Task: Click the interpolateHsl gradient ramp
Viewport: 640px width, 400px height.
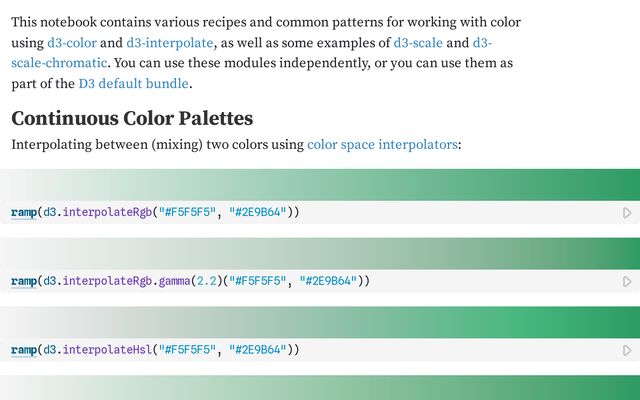Action: tap(320, 321)
